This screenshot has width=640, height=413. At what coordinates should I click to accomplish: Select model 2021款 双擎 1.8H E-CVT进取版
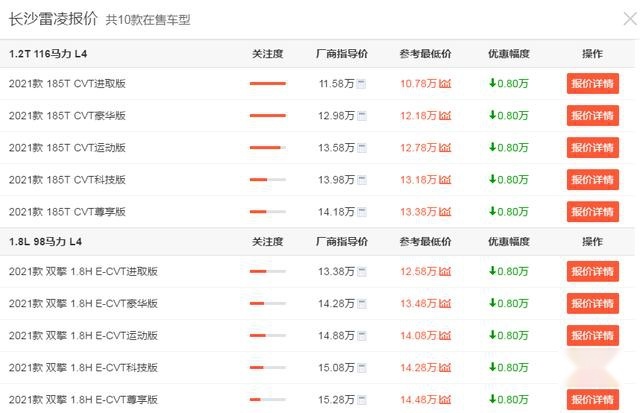tap(83, 271)
